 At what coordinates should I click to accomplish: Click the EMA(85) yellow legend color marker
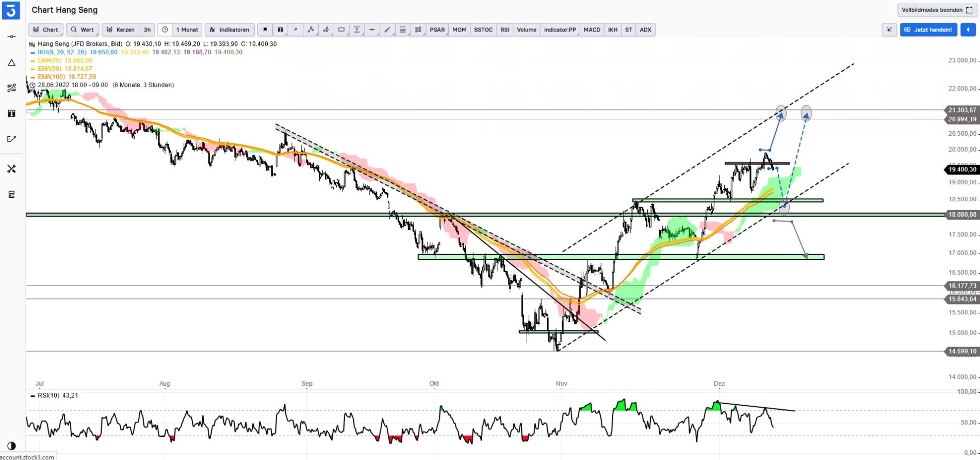click(33, 60)
